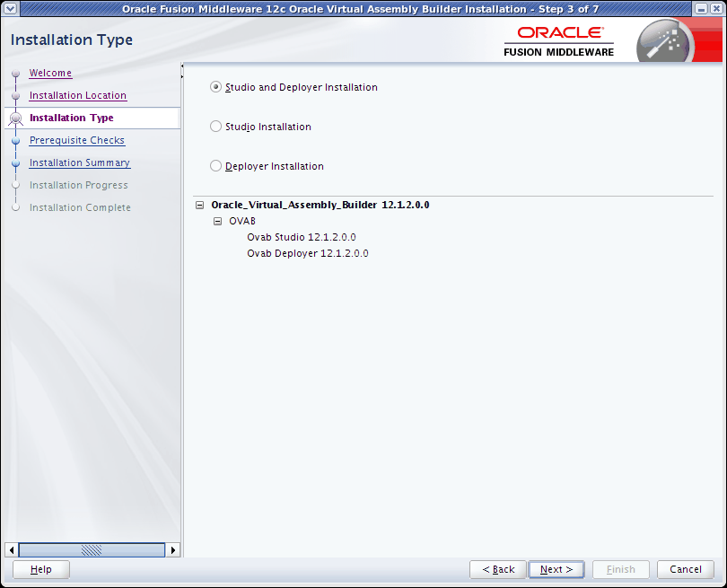Select Studio and Deployer Installation radio button
727x588 pixels.
[215, 87]
